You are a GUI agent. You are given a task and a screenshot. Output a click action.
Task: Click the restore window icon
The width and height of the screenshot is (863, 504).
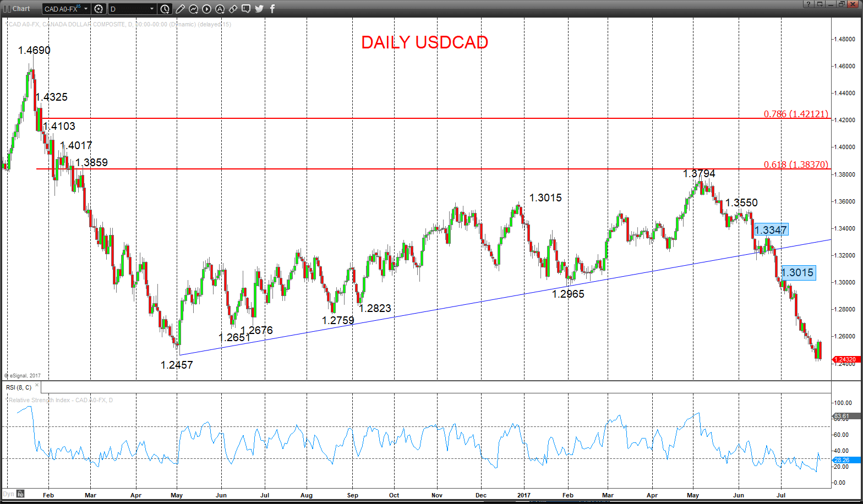tap(842, 4)
